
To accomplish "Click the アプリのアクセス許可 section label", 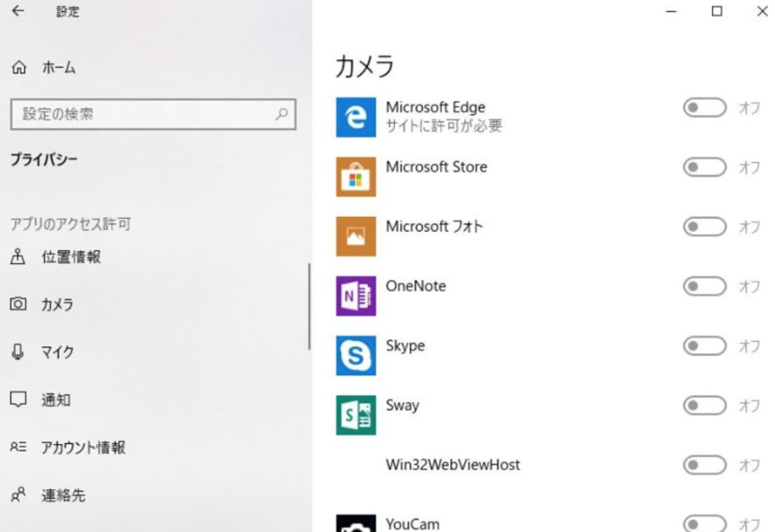I will click(x=71, y=224).
